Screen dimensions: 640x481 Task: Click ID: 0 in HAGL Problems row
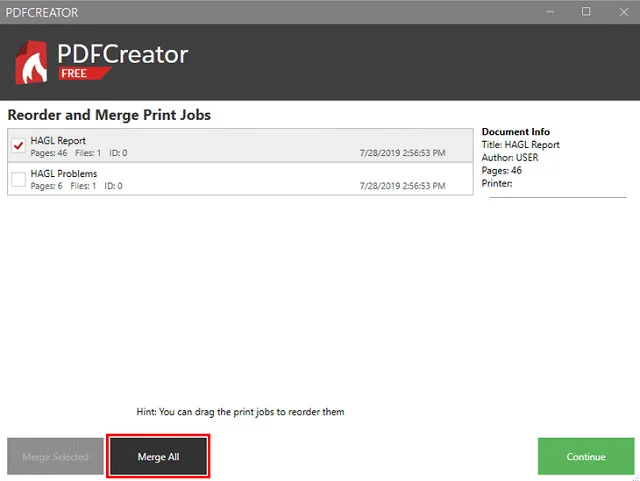(x=113, y=186)
